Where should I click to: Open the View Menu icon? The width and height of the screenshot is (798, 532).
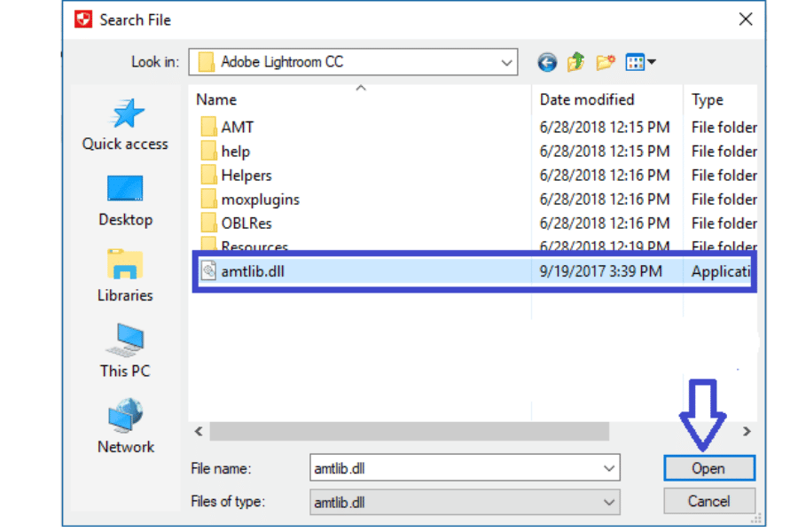tap(639, 62)
